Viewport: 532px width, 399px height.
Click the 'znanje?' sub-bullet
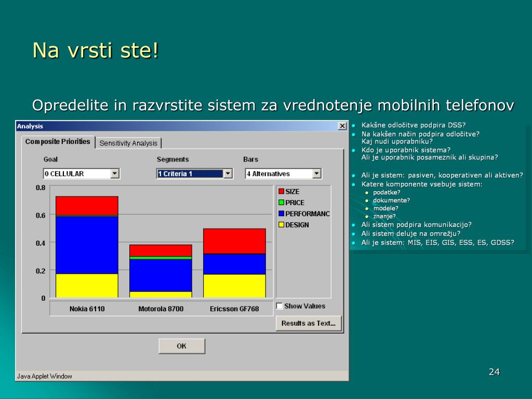[384, 216]
